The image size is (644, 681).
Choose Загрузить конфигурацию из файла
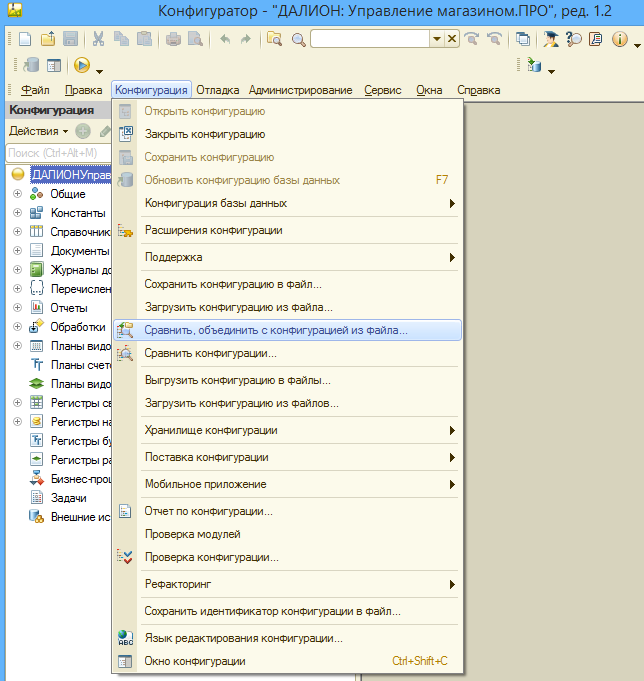tap(287, 307)
